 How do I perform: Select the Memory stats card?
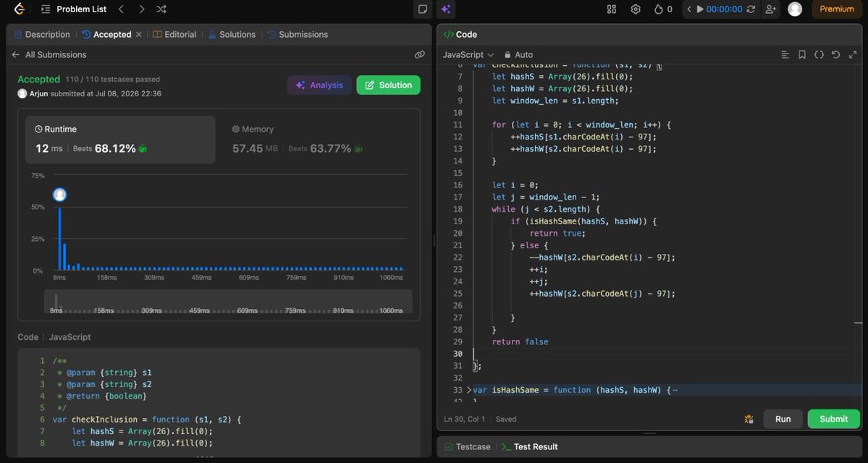click(x=316, y=140)
